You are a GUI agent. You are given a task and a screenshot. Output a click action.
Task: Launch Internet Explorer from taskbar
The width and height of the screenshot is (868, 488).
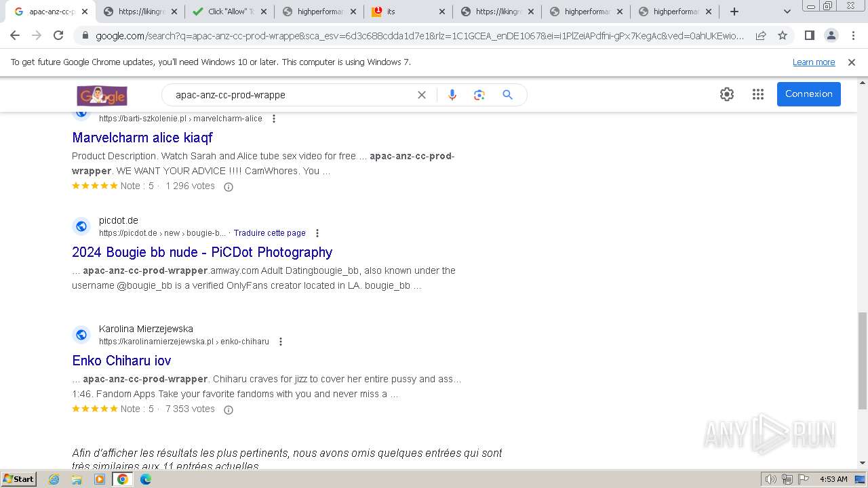[54, 479]
